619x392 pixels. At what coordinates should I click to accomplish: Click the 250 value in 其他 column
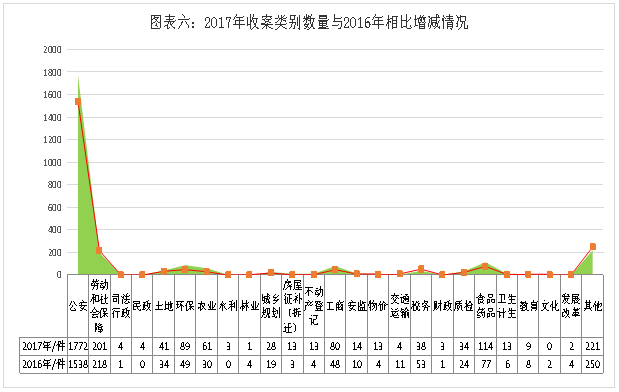coord(593,364)
